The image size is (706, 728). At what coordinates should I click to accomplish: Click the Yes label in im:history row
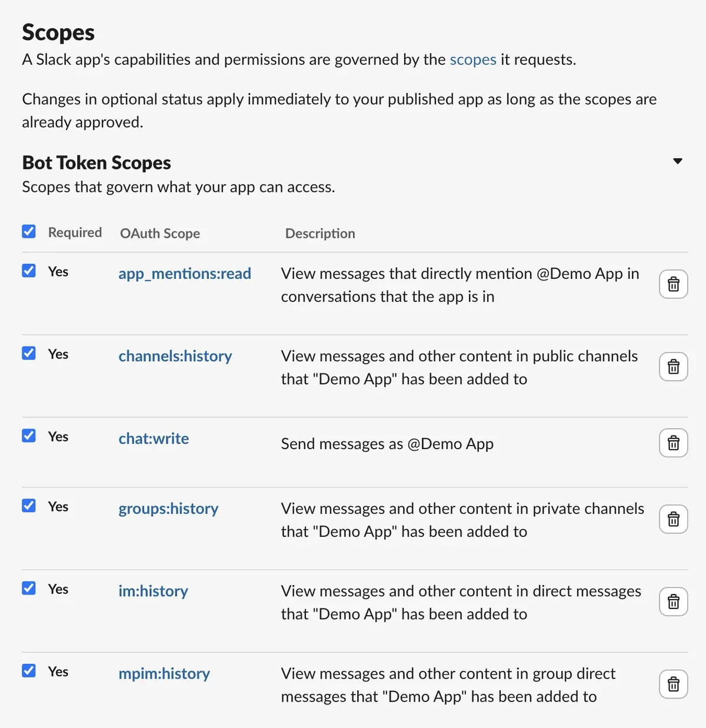(58, 589)
